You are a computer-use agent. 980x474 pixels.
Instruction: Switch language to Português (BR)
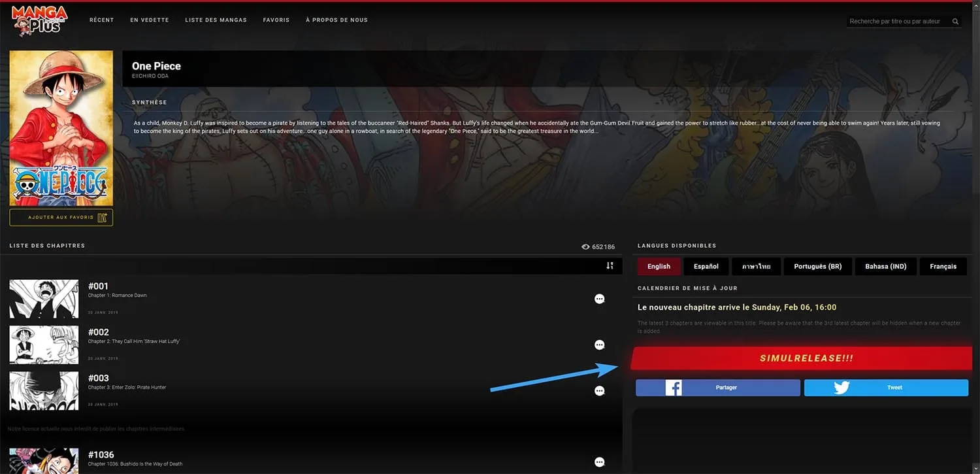pyautogui.click(x=817, y=266)
